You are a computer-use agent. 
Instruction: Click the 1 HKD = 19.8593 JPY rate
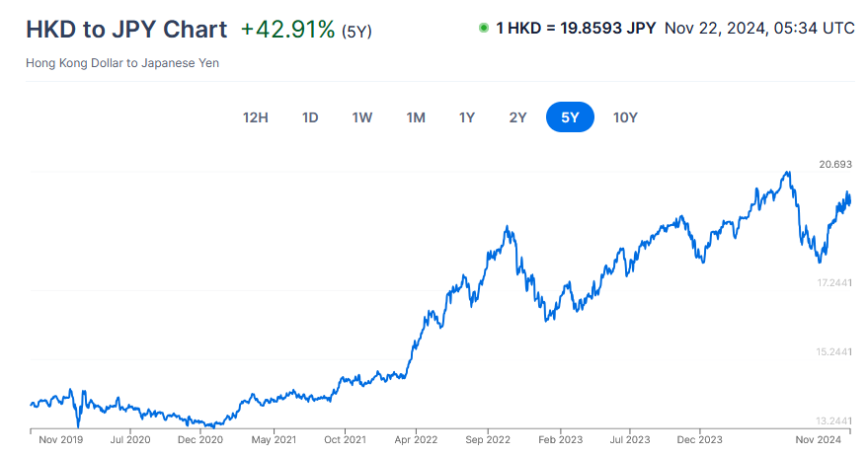click(576, 28)
